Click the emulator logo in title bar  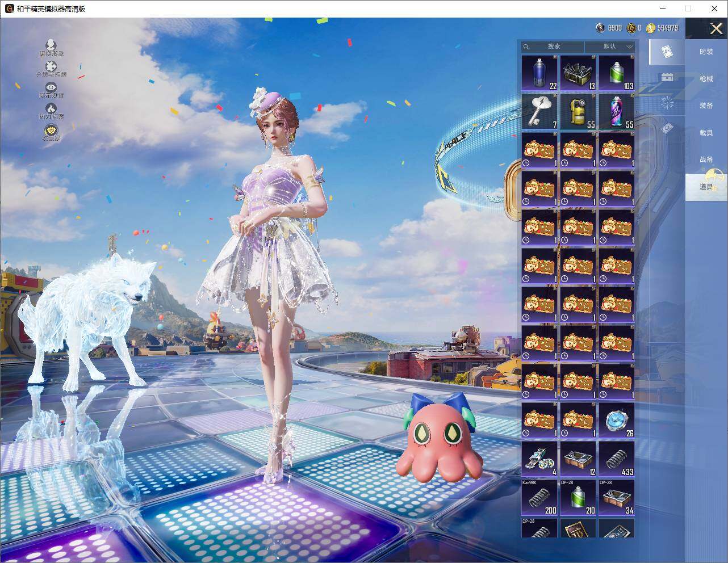pos(9,9)
